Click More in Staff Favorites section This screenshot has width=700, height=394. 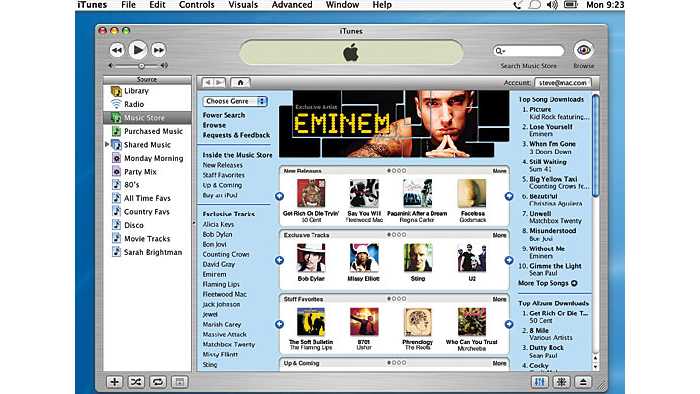(x=500, y=299)
